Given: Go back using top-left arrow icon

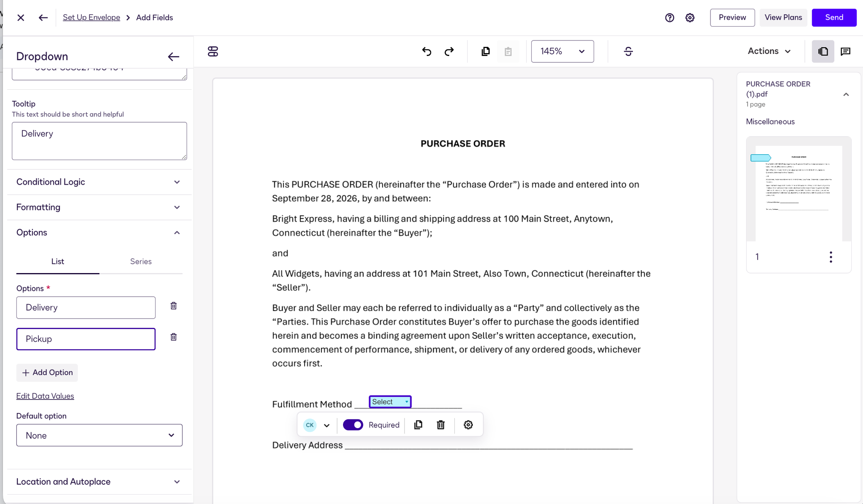Looking at the screenshot, I should point(43,17).
